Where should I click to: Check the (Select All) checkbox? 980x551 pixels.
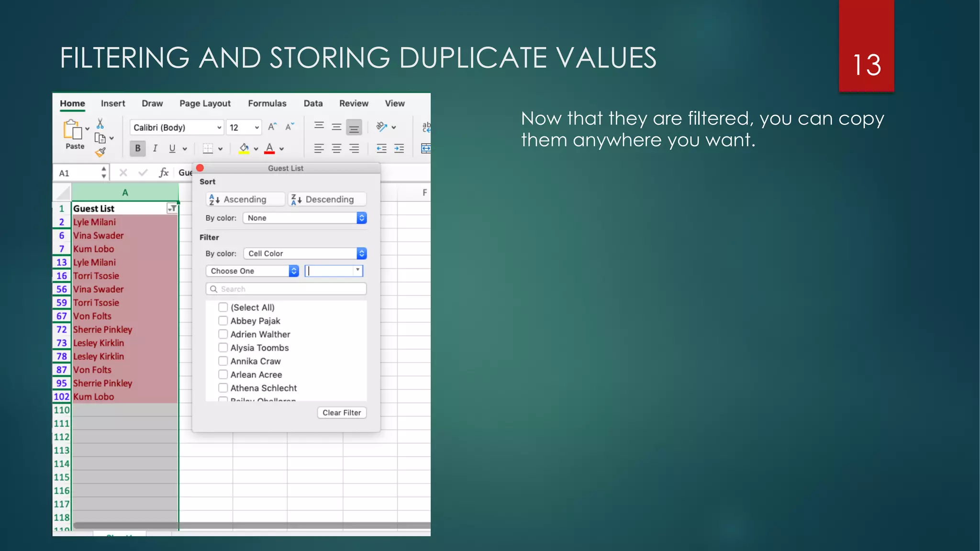coord(223,307)
